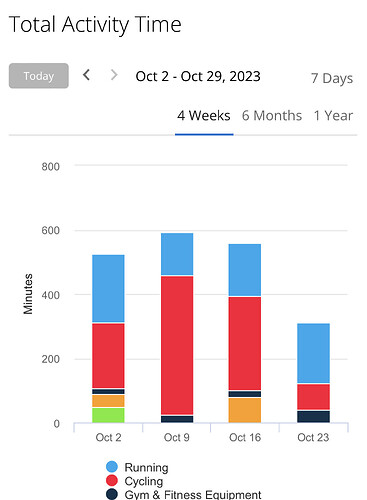Jump to Today
Viewport: 367px width, 500px height.
39,76
